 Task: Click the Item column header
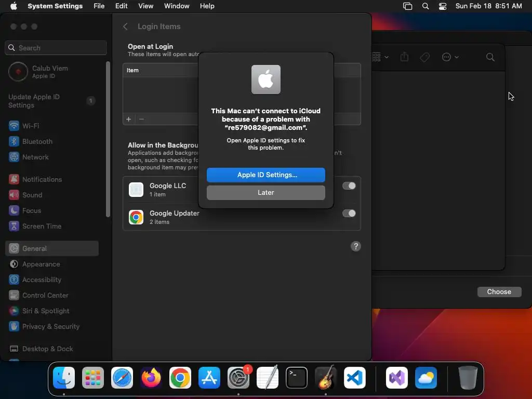pyautogui.click(x=132, y=70)
